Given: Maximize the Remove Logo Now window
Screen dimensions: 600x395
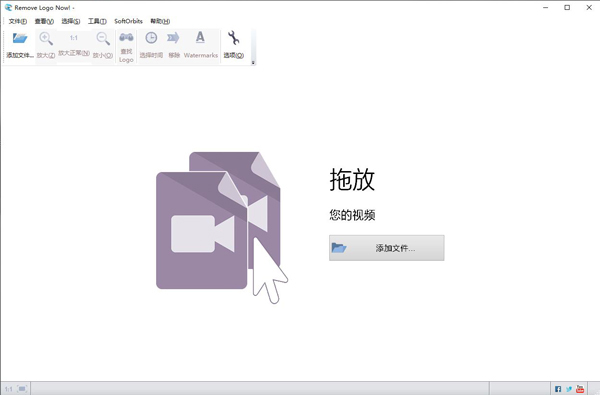Looking at the screenshot, I should [567, 8].
